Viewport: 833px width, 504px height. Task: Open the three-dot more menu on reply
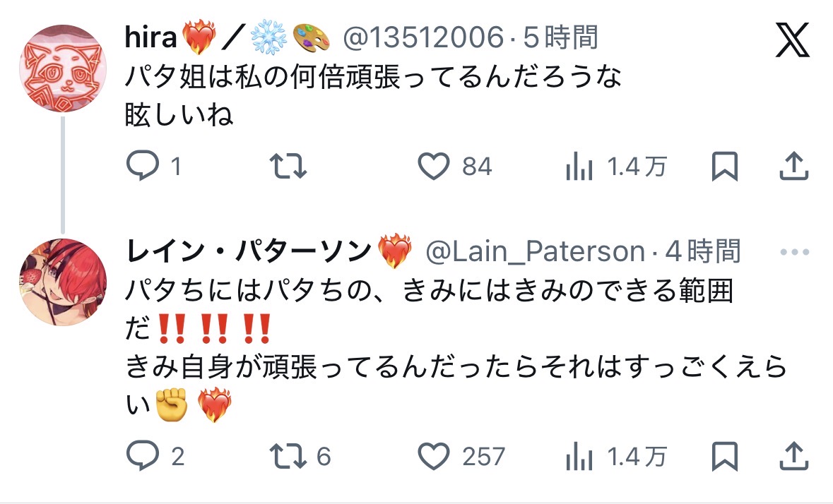tap(794, 252)
